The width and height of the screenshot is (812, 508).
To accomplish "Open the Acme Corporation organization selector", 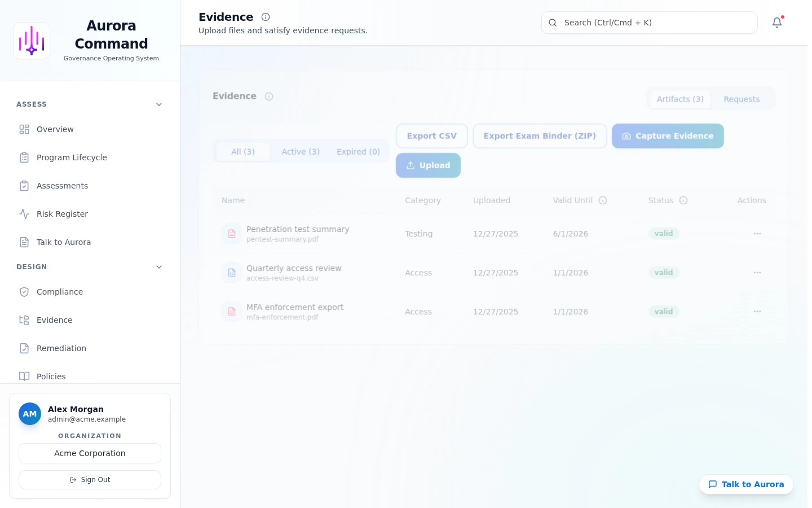I will 90,453.
